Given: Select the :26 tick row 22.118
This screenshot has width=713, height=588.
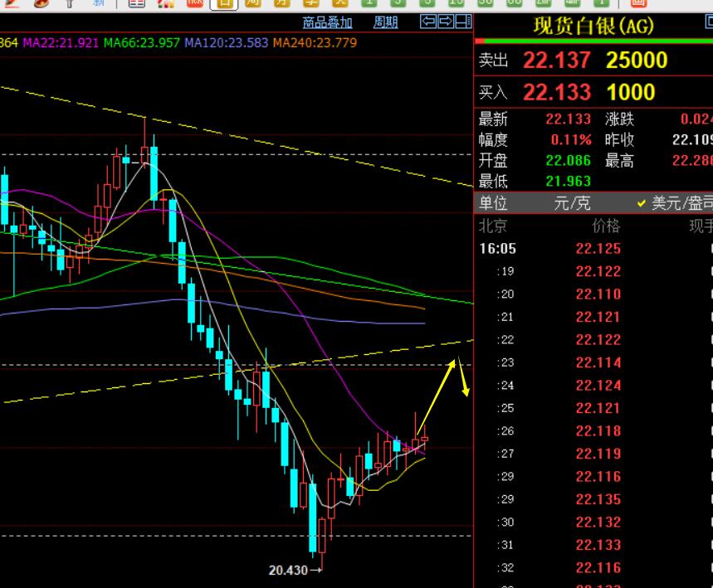Looking at the screenshot, I should (593, 430).
